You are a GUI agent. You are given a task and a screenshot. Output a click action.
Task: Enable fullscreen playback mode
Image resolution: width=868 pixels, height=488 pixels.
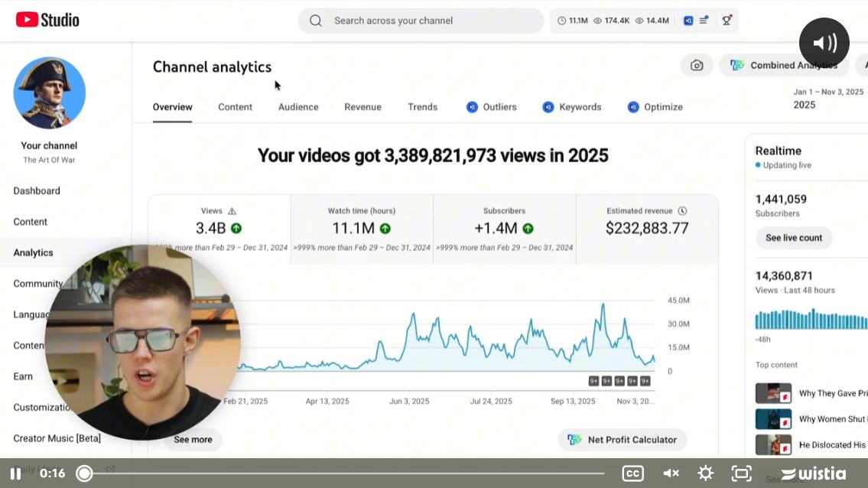741,473
